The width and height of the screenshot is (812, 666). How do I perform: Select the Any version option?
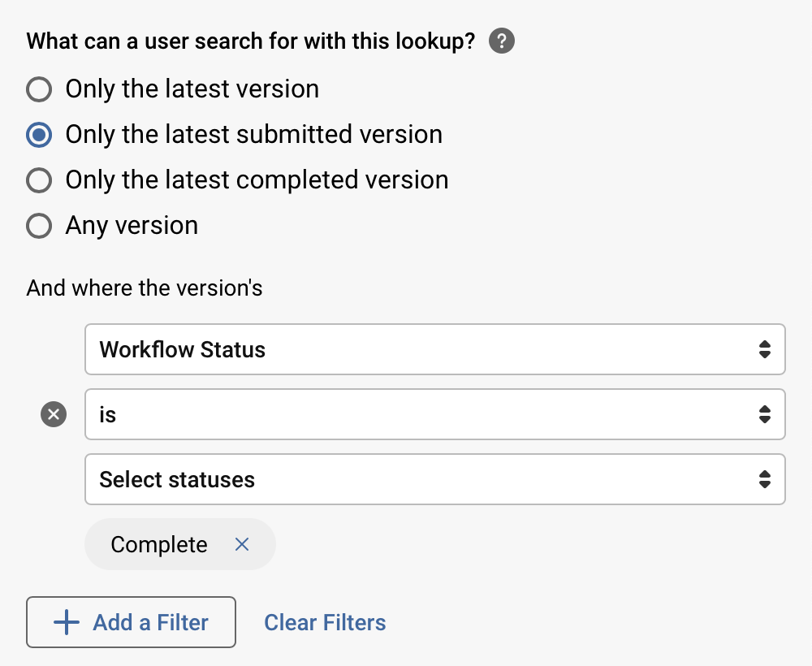click(38, 226)
